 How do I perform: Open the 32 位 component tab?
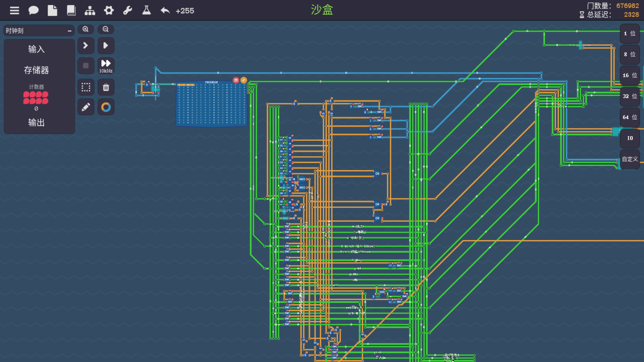click(630, 96)
